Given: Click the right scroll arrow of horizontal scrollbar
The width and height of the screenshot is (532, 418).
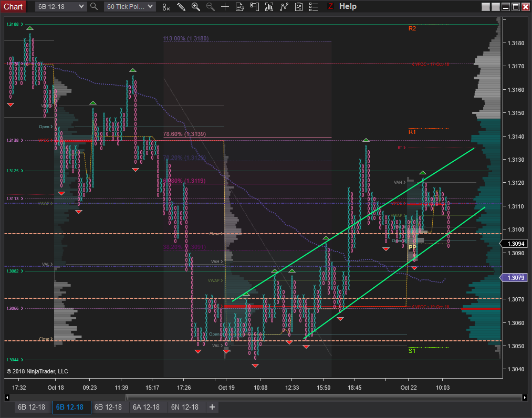Looking at the screenshot, I should [x=525, y=398].
